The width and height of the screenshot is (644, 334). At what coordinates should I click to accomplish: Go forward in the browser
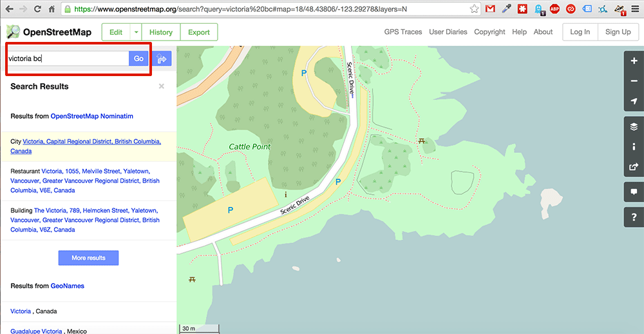coord(23,8)
